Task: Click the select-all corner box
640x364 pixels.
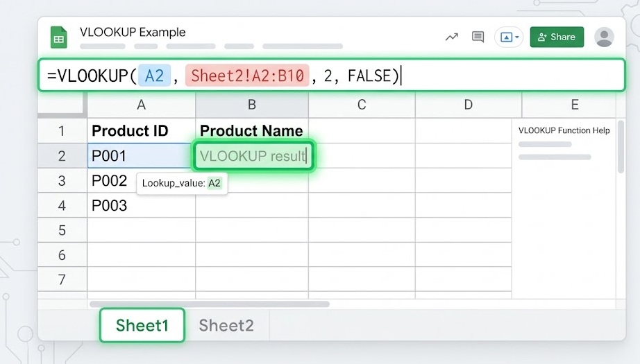Action: coord(62,105)
